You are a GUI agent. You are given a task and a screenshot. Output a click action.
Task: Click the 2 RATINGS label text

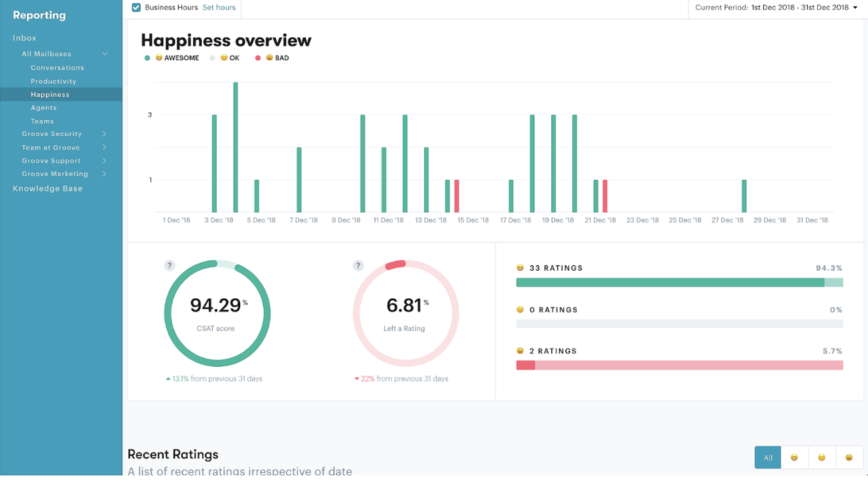553,351
